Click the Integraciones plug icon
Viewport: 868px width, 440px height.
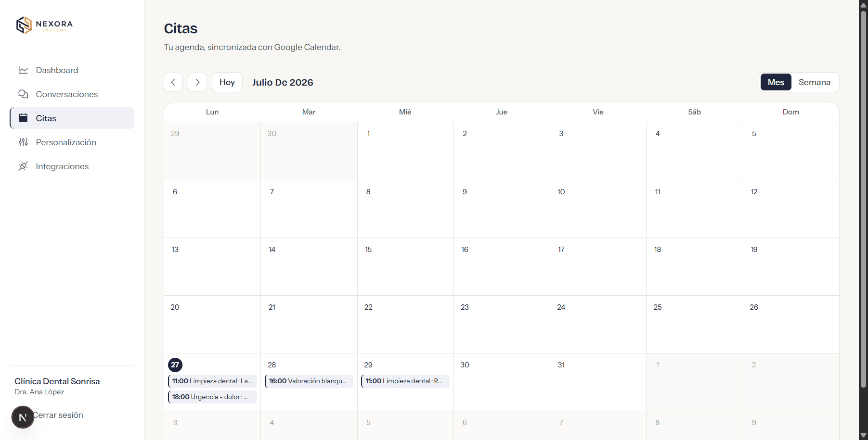coord(23,166)
